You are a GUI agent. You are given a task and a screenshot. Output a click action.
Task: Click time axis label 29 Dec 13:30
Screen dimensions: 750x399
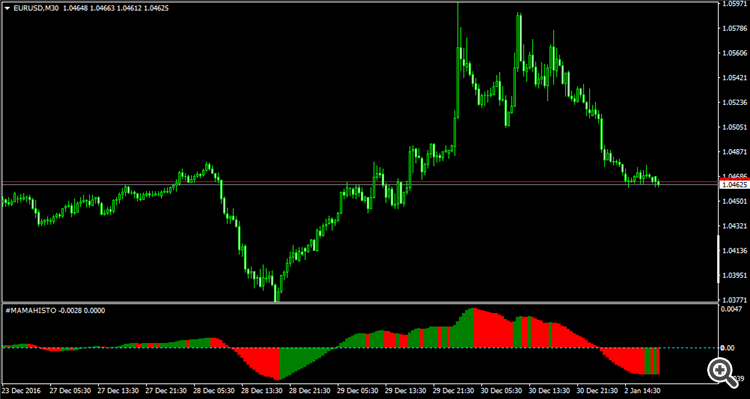tap(405, 390)
